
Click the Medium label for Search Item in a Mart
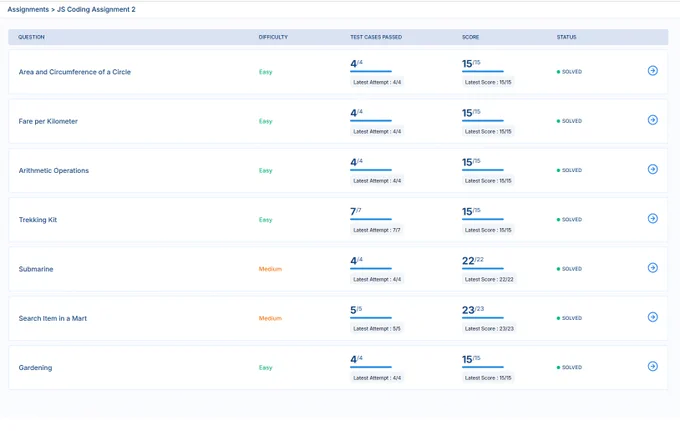click(x=270, y=318)
